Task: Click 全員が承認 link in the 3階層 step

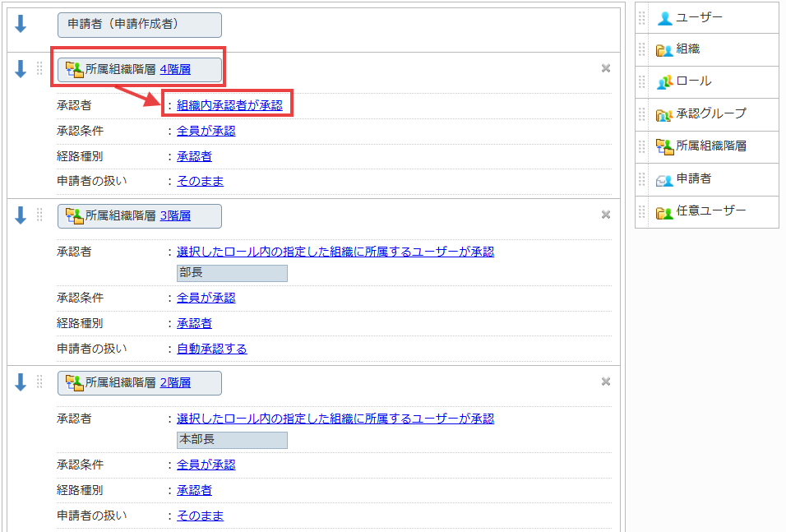Action: point(206,298)
